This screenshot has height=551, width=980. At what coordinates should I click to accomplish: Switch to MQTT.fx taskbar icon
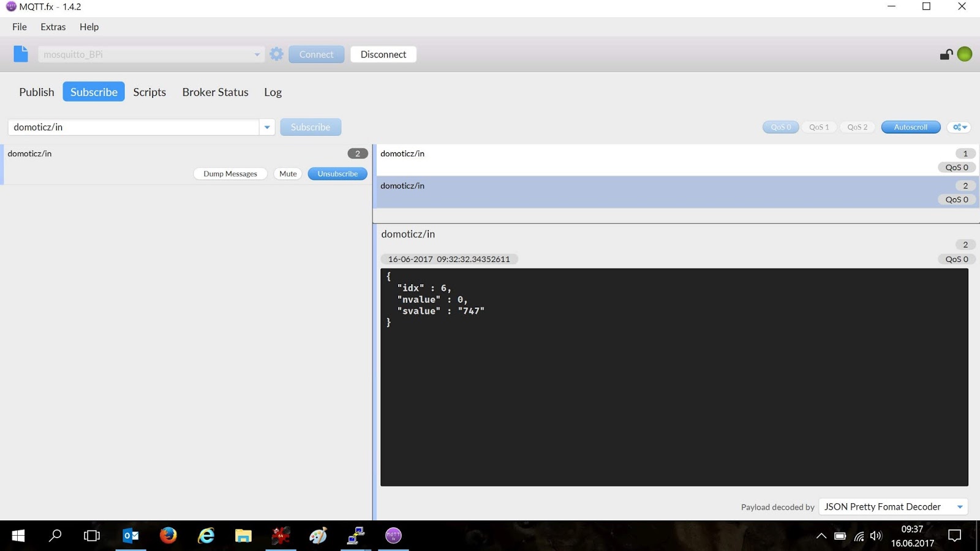coord(393,536)
